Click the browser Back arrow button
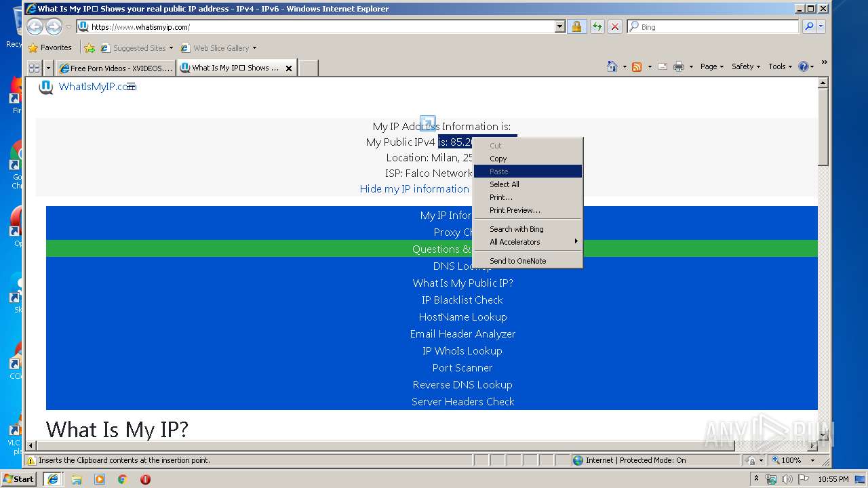 pyautogui.click(x=35, y=26)
